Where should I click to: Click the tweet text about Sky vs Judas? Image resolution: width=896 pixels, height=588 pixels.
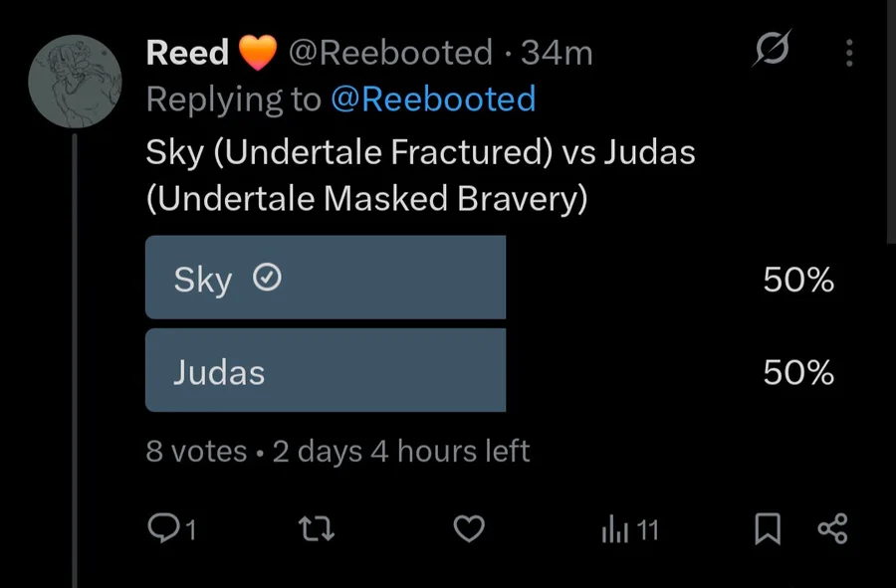point(420,176)
